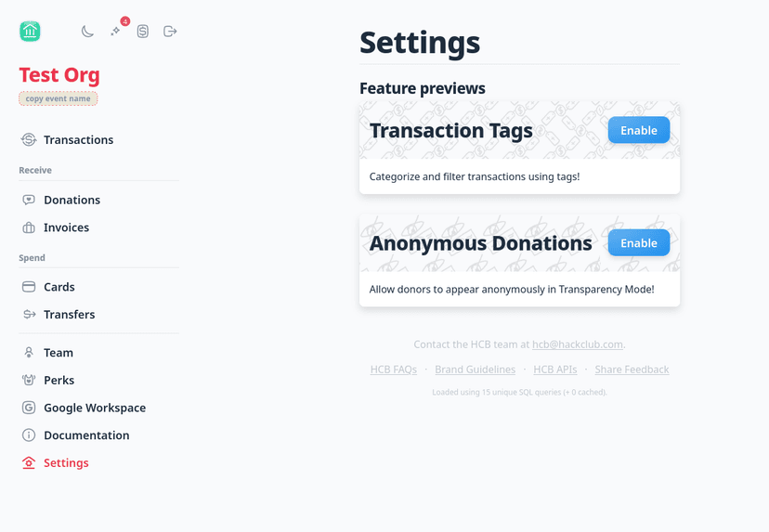
Task: Select Settings in the sidebar
Action: point(66,463)
